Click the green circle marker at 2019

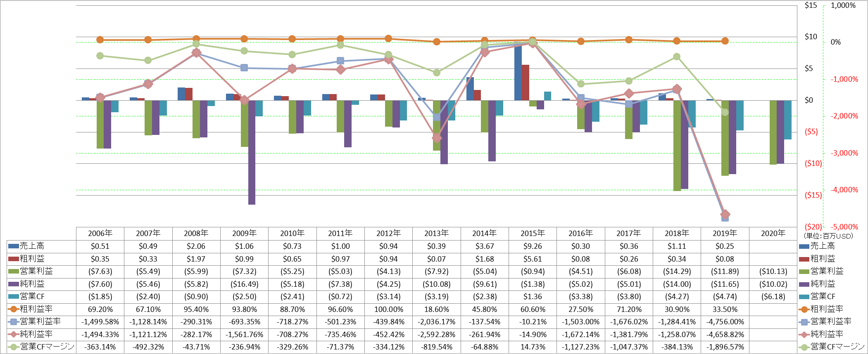(x=725, y=112)
